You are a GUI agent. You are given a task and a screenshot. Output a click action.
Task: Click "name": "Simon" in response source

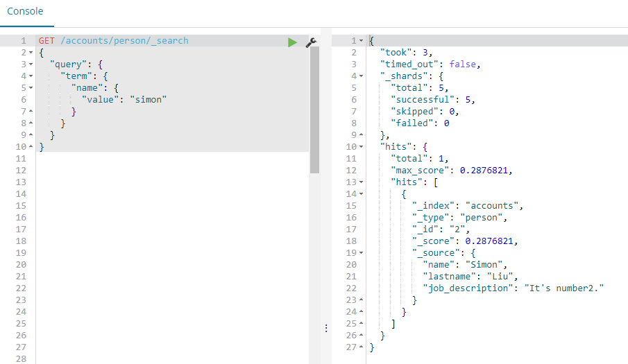[x=465, y=265]
